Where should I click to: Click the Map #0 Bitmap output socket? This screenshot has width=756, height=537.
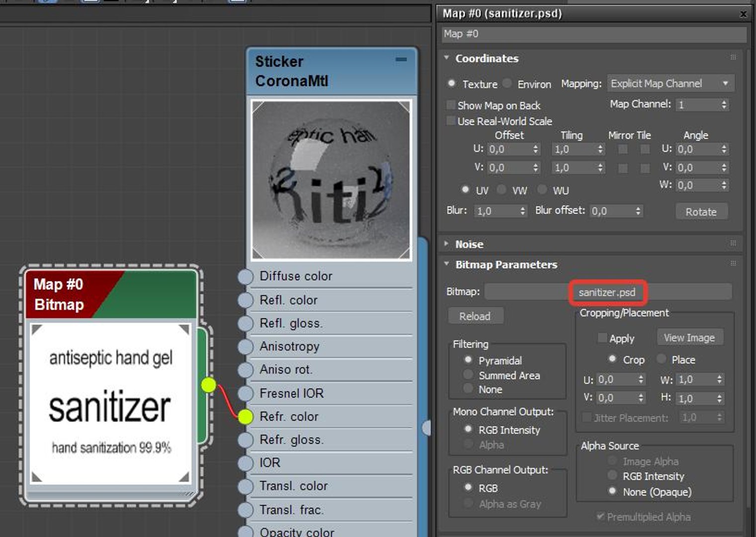tap(209, 384)
